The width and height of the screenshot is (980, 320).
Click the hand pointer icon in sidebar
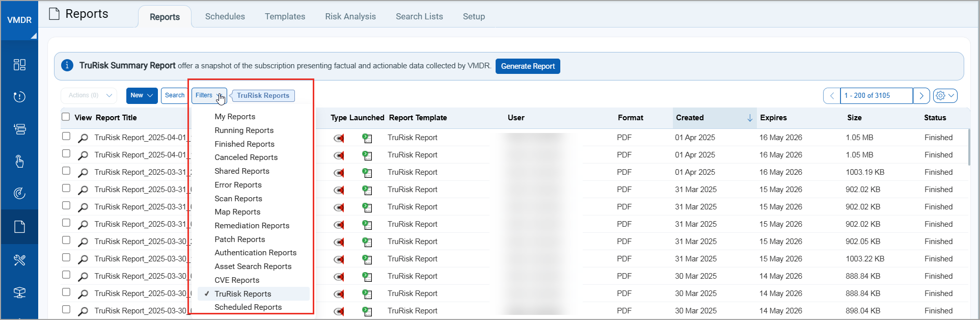[19, 162]
